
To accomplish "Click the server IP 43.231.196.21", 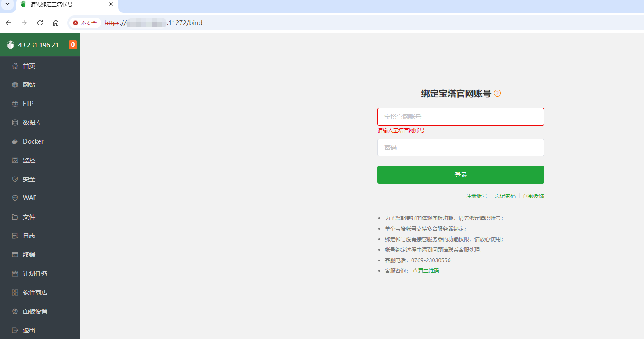I will [38, 45].
